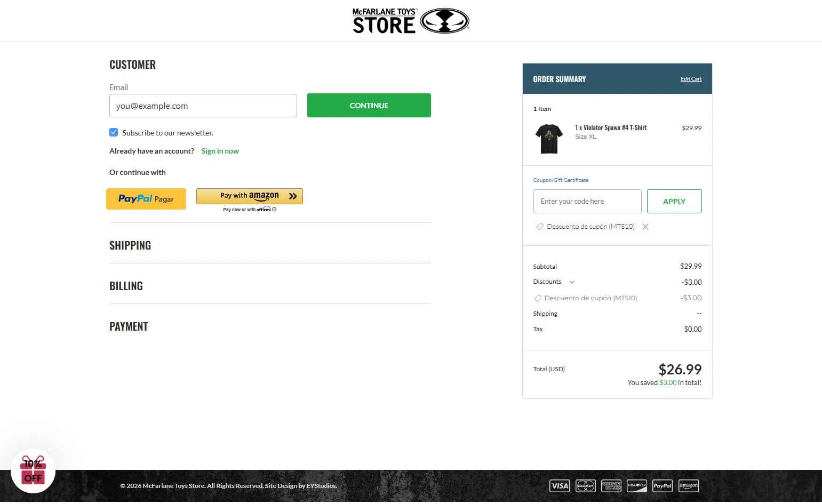Apply the coupon code with the Apply button
Screen dimensions: 822x504
[x=674, y=202]
